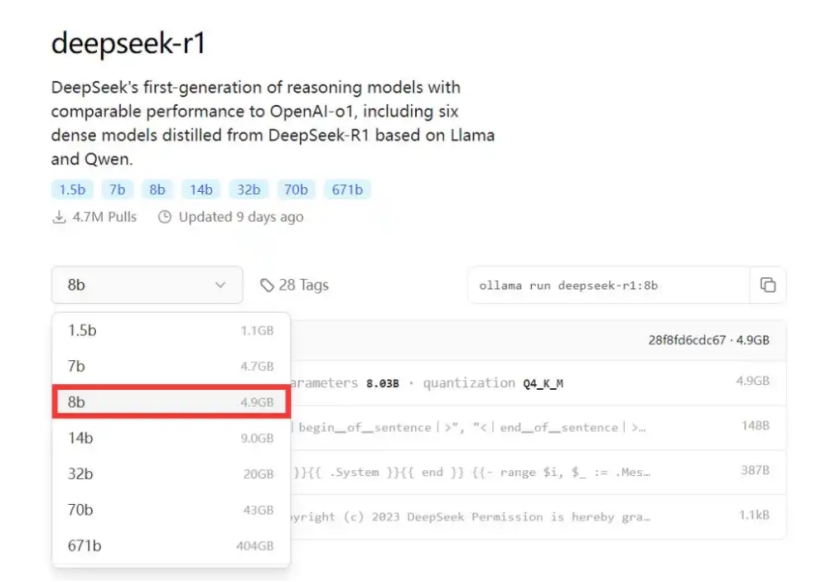Choose the 32b 20GB model option

(171, 474)
